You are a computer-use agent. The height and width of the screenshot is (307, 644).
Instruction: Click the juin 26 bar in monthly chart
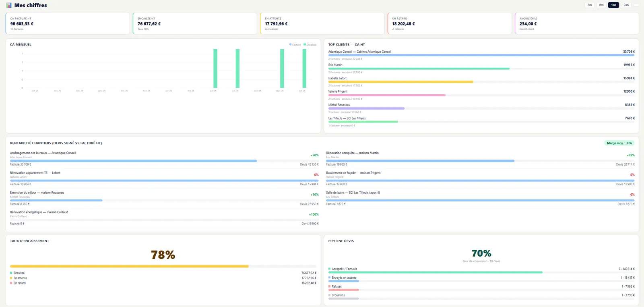pos(215,68)
